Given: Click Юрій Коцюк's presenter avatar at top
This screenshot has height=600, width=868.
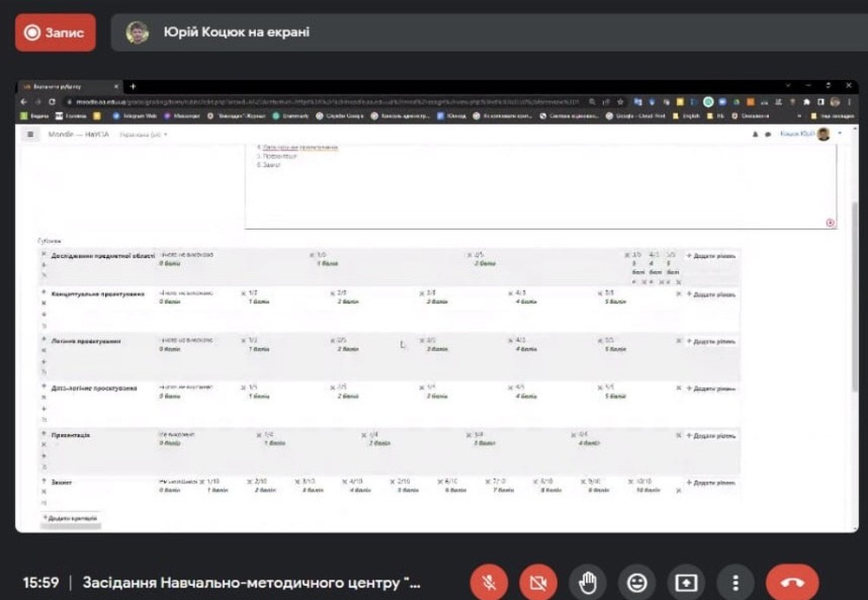Looking at the screenshot, I should (x=137, y=33).
